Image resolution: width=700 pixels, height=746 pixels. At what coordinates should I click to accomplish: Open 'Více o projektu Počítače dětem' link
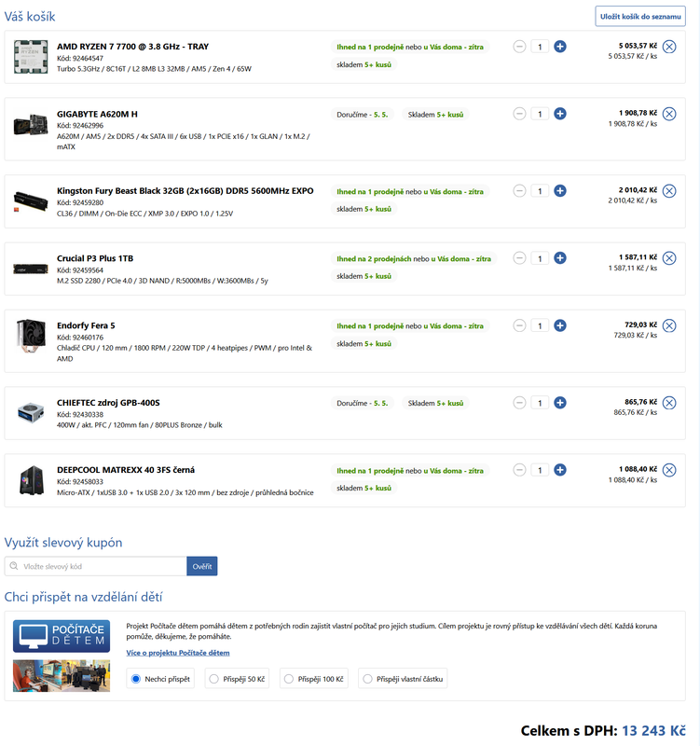(x=178, y=653)
